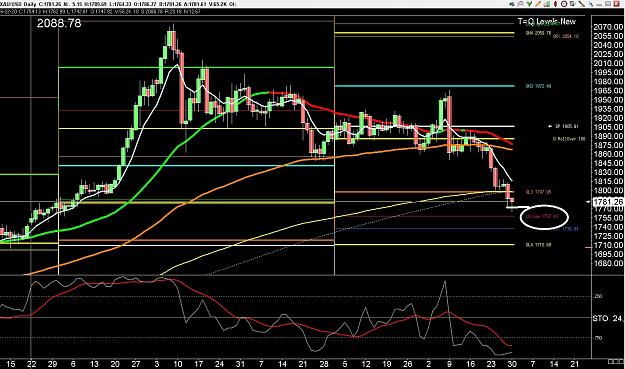Image resolution: width=625 pixels, height=369 pixels.
Task: Click 2010.00 on the price axis
Action: (608, 63)
